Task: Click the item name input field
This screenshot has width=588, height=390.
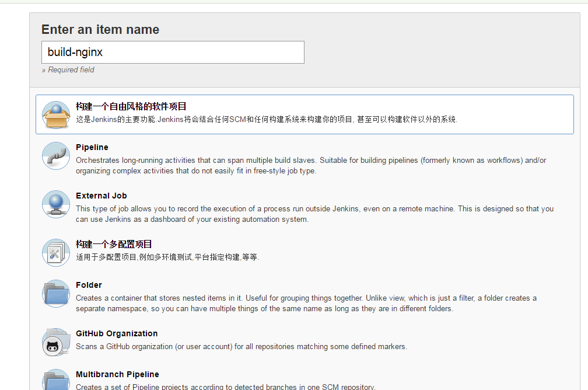Action: click(173, 52)
